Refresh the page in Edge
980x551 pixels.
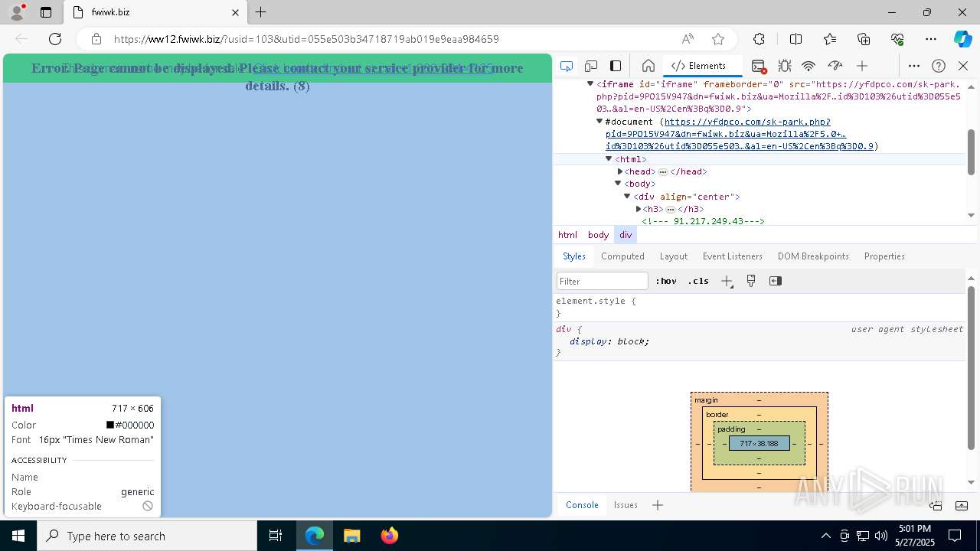point(55,39)
